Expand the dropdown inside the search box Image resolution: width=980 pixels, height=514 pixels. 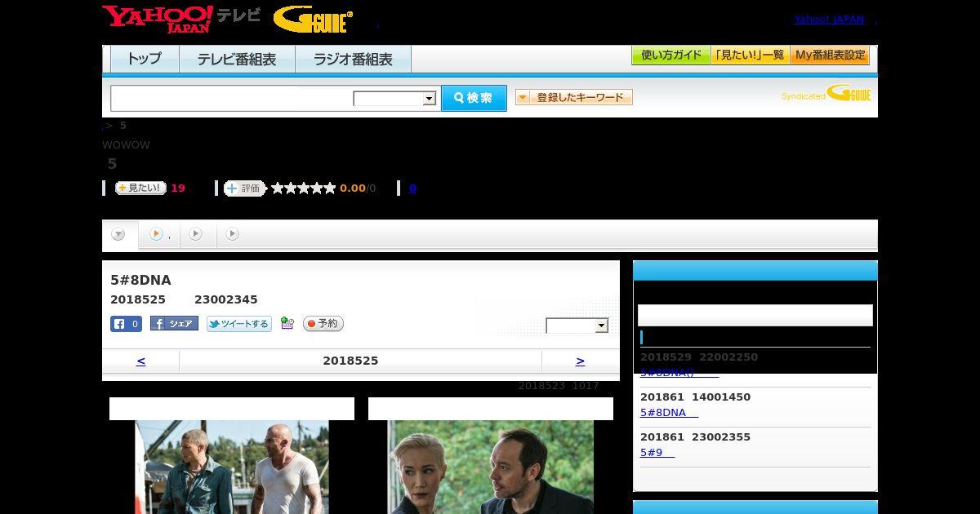coord(395,99)
